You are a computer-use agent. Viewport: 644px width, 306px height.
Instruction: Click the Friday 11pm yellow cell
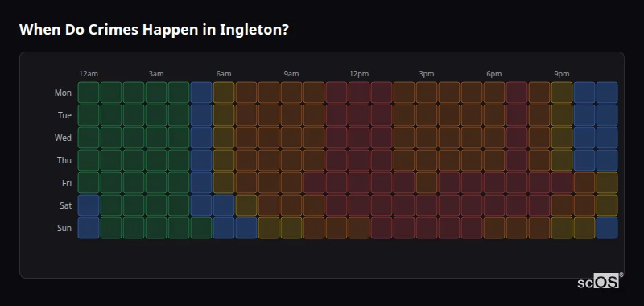click(607, 183)
